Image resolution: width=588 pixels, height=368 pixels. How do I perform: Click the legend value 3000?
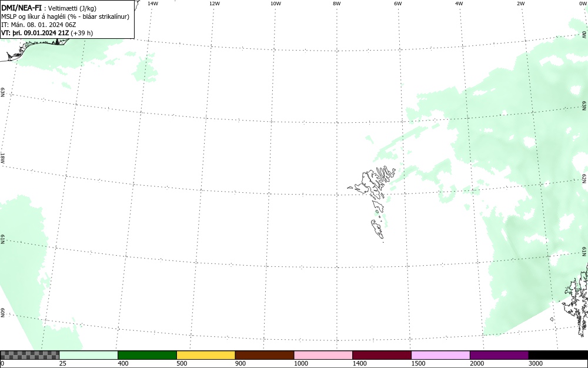(536, 363)
